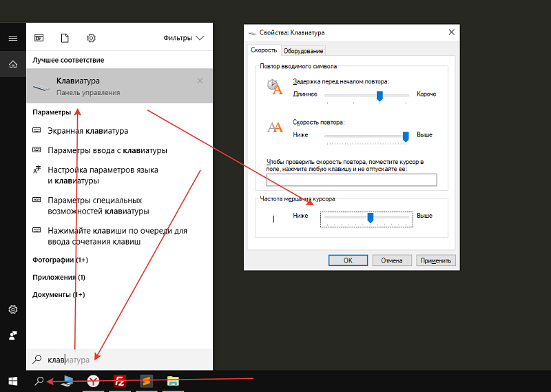Expand the Документы (1+) category
This screenshot has width=551, height=392.
59,294
